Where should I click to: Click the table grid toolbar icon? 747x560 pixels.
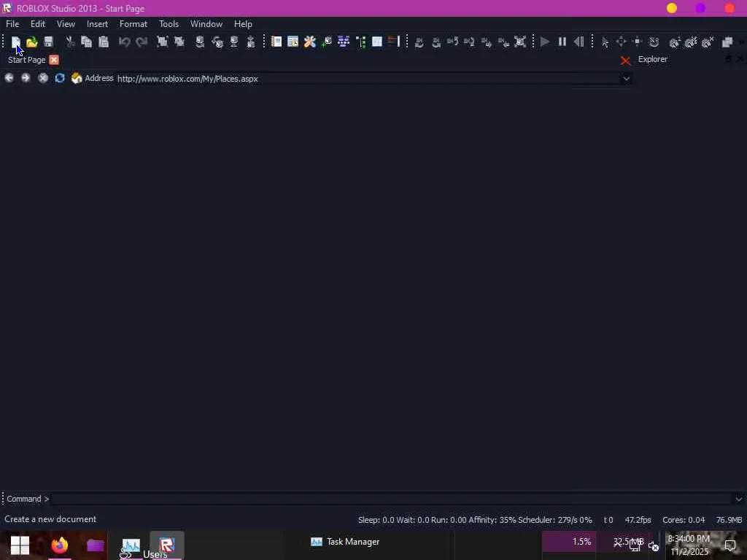tap(377, 42)
